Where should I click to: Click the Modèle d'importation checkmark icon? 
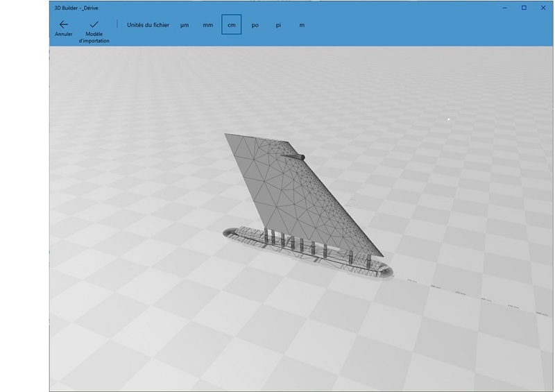(x=94, y=24)
